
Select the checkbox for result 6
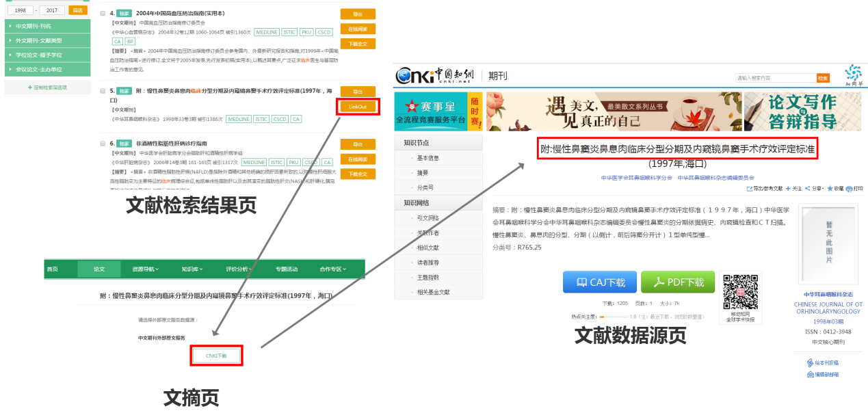tap(103, 144)
